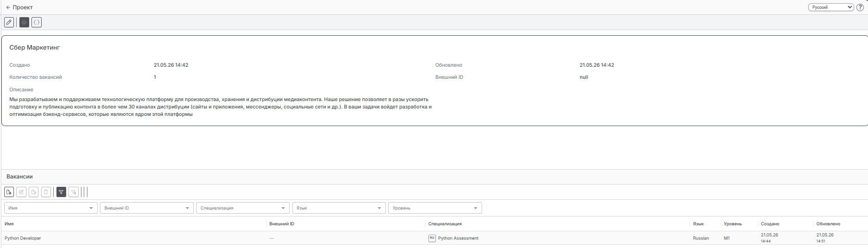The image size is (868, 248).
Task: Click the M1 level cell
Action: pyautogui.click(x=727, y=238)
